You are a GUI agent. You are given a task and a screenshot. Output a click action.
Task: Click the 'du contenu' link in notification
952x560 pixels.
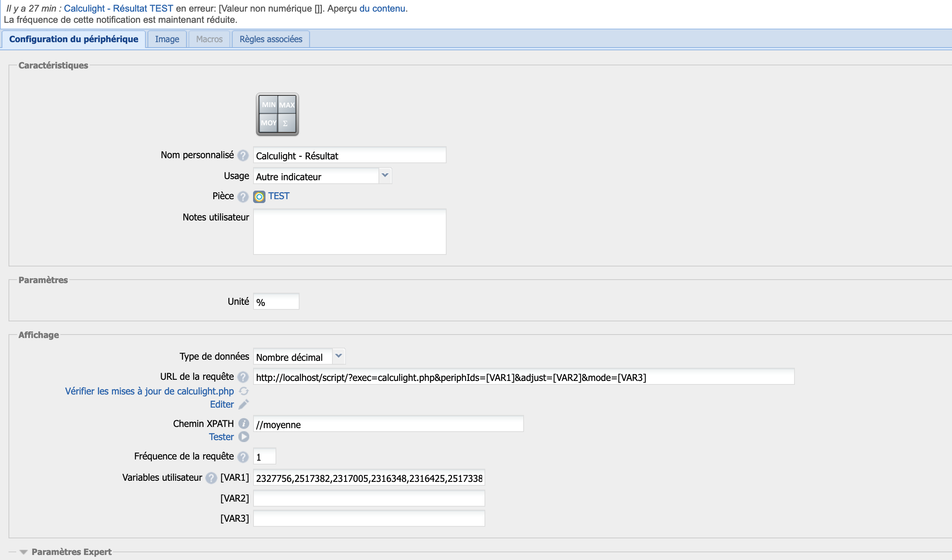tap(382, 9)
